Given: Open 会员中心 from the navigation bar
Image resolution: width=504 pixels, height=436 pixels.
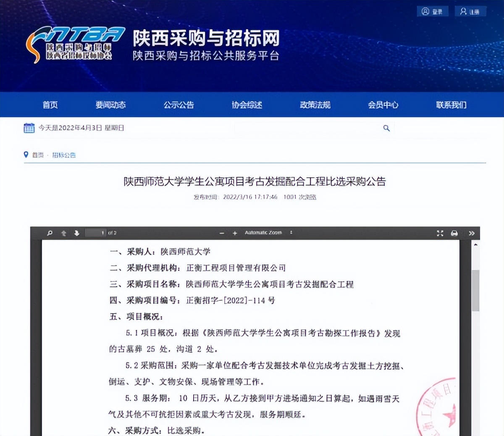Looking at the screenshot, I should 382,105.
